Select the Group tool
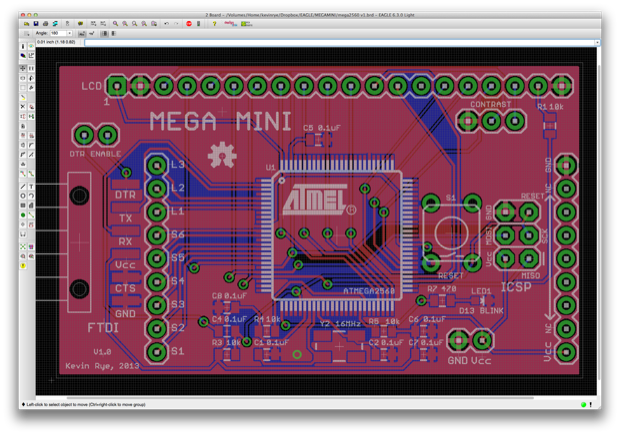Viewport: 620px width, 435px height. (x=23, y=87)
